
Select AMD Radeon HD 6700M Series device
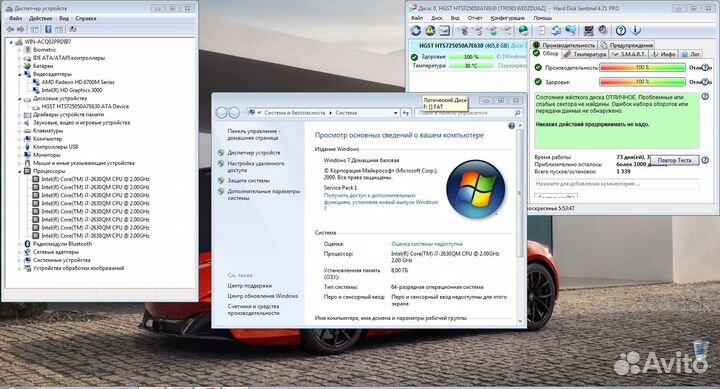pyautogui.click(x=78, y=82)
